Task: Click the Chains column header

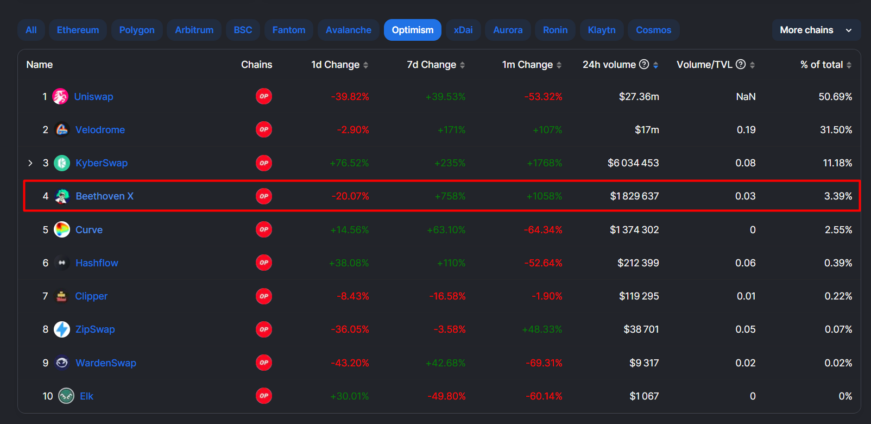Action: [257, 64]
